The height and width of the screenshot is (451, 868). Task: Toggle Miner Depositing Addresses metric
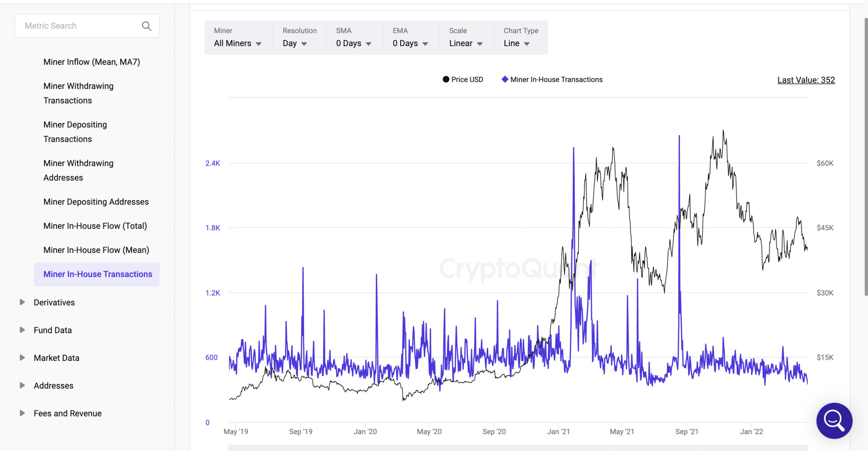point(96,201)
